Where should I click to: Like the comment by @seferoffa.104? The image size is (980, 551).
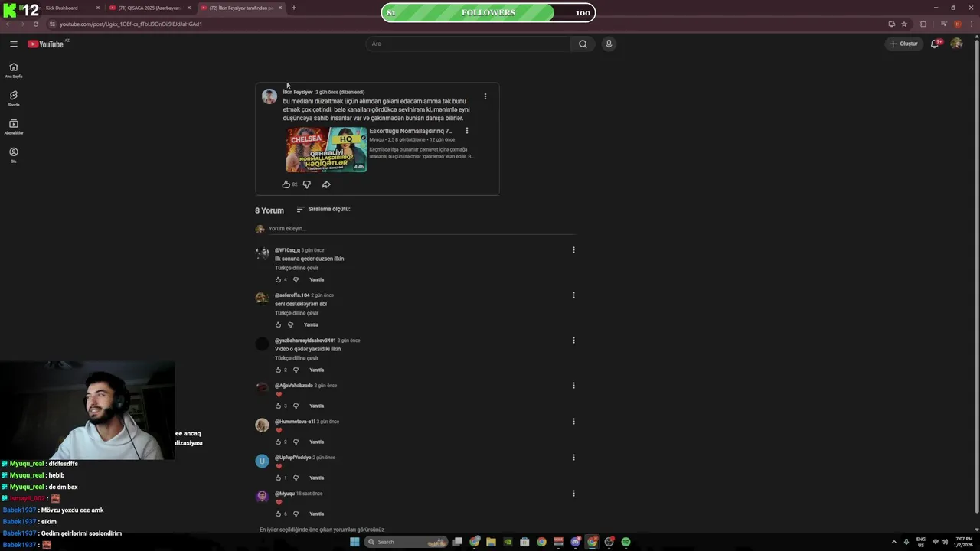(278, 324)
